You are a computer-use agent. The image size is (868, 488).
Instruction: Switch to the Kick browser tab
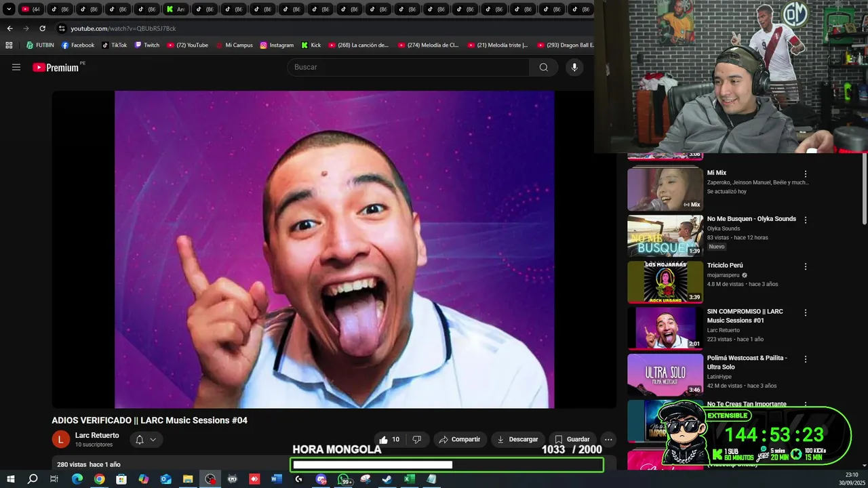(176, 9)
